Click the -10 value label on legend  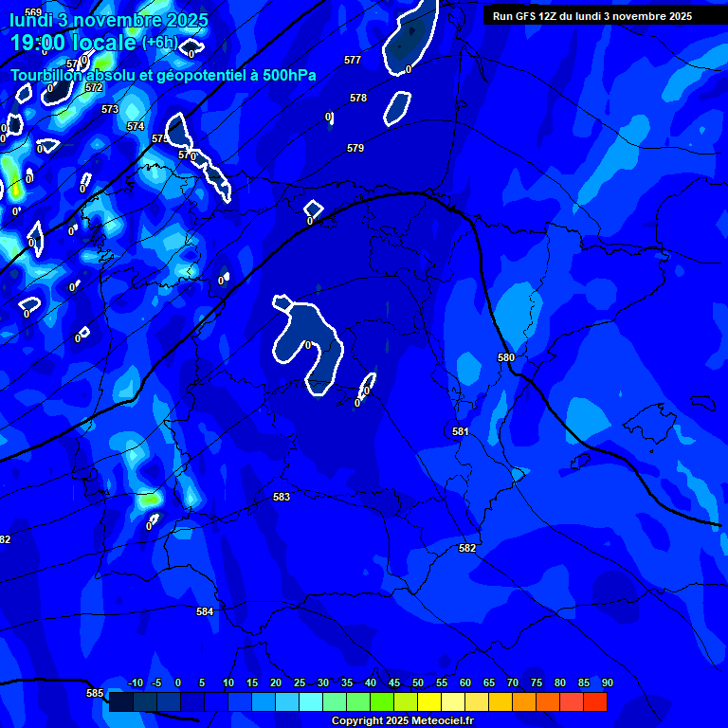click(135, 683)
